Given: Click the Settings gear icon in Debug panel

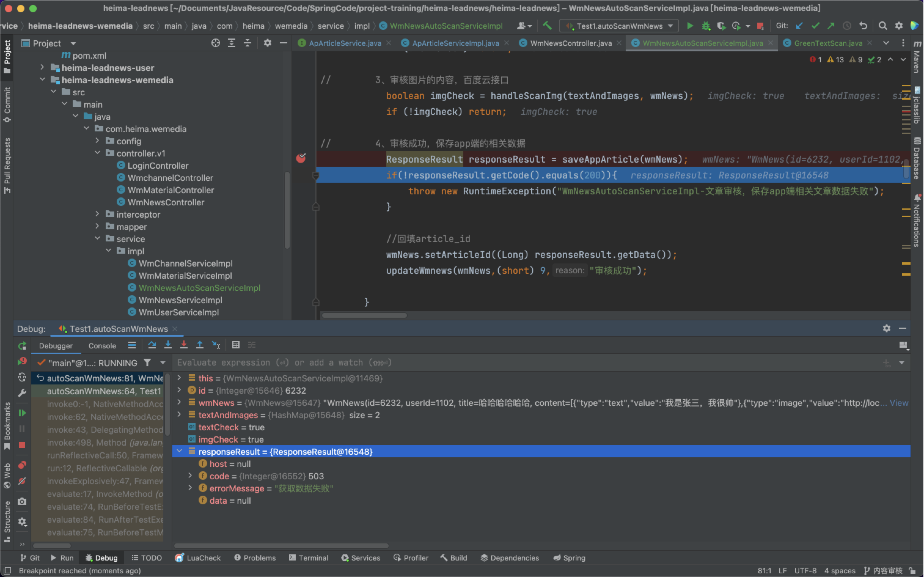Looking at the screenshot, I should coord(887,329).
